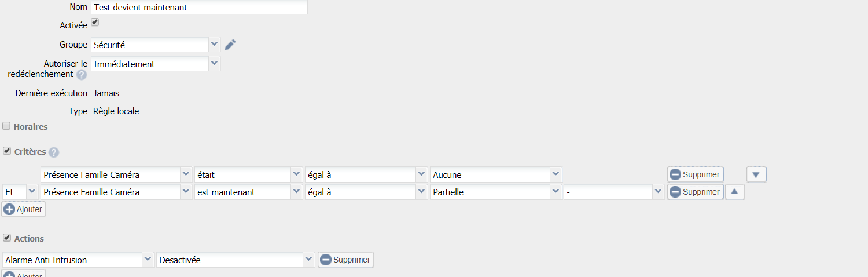The image size is (868, 277).
Task: Delete the second criterion row
Action: [695, 192]
